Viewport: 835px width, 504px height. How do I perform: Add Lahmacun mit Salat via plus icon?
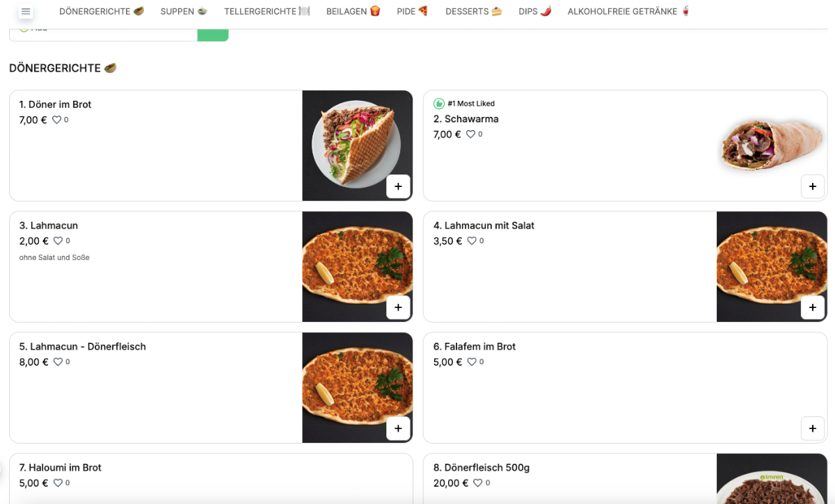(813, 307)
